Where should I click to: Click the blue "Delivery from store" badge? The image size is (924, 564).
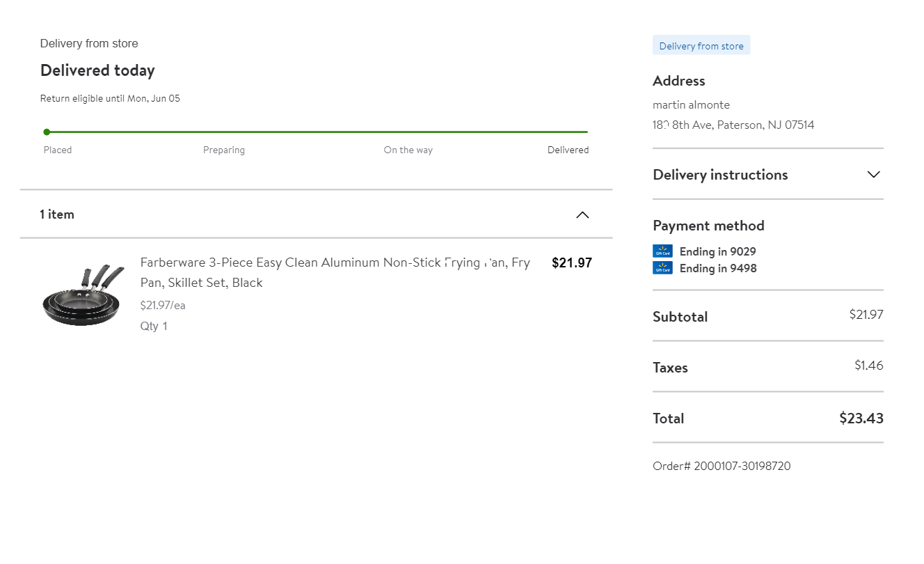tap(701, 46)
